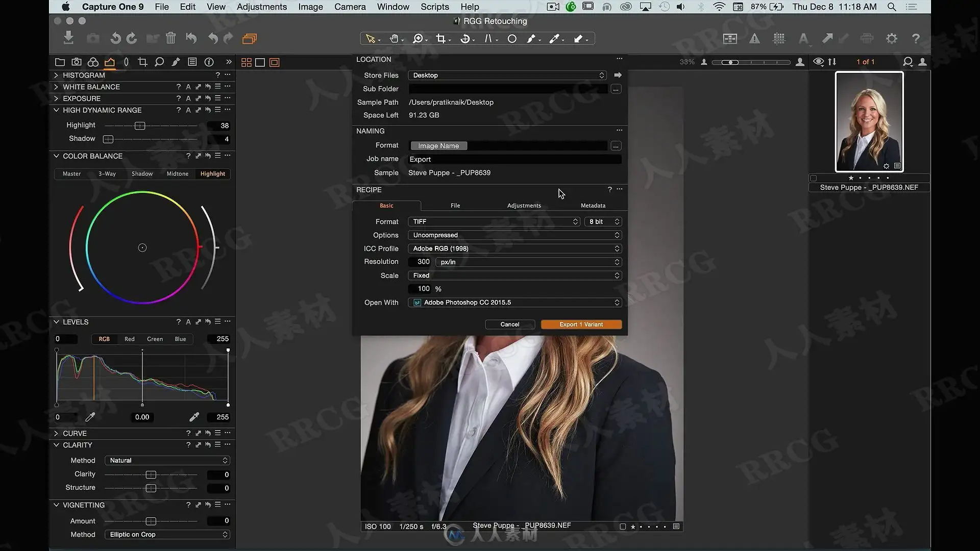Toggle the proofing eye icon
980x551 pixels.
pos(818,62)
